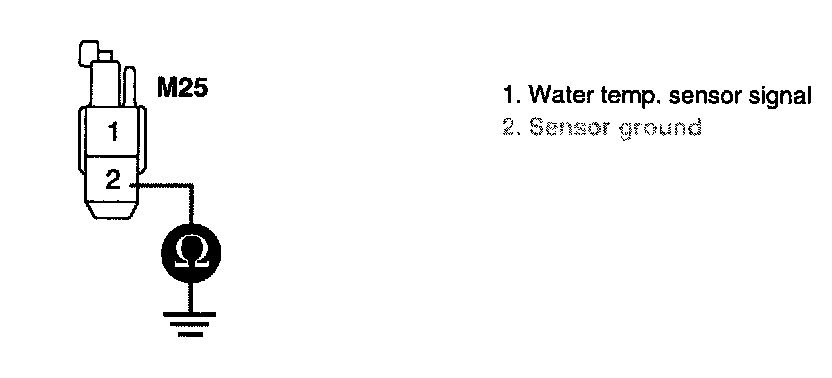This screenshot has height=378, width=832.
Task: Click the number 2. in the legend
Action: pos(510,127)
